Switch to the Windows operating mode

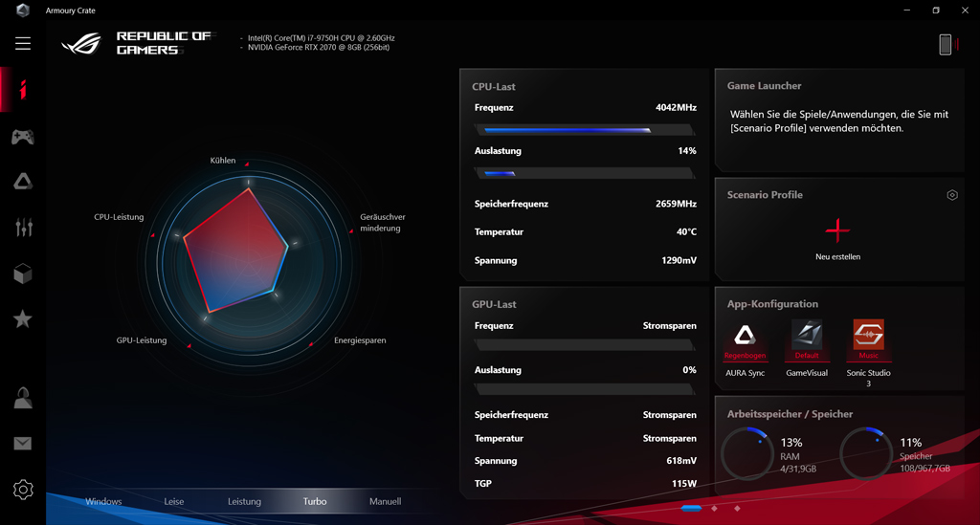pos(103,501)
